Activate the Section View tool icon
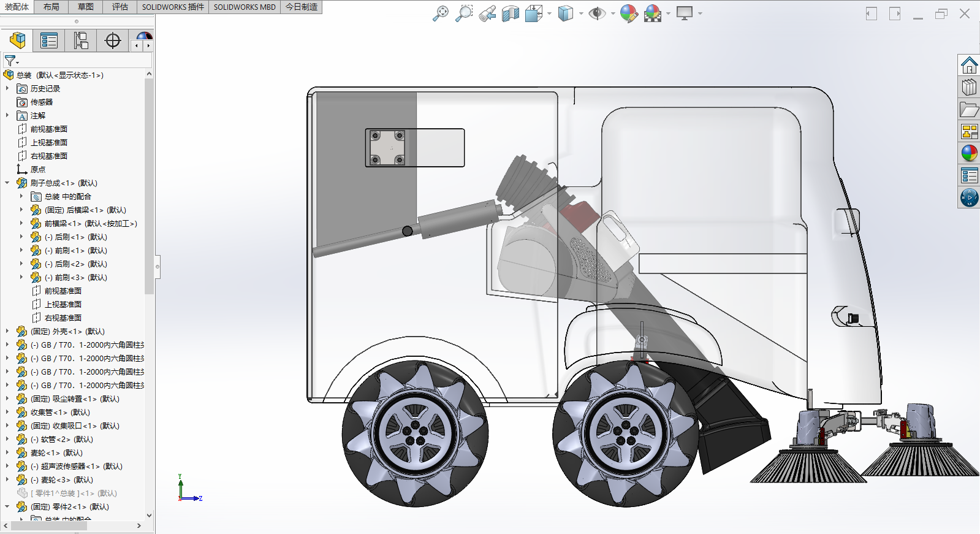 [x=510, y=13]
